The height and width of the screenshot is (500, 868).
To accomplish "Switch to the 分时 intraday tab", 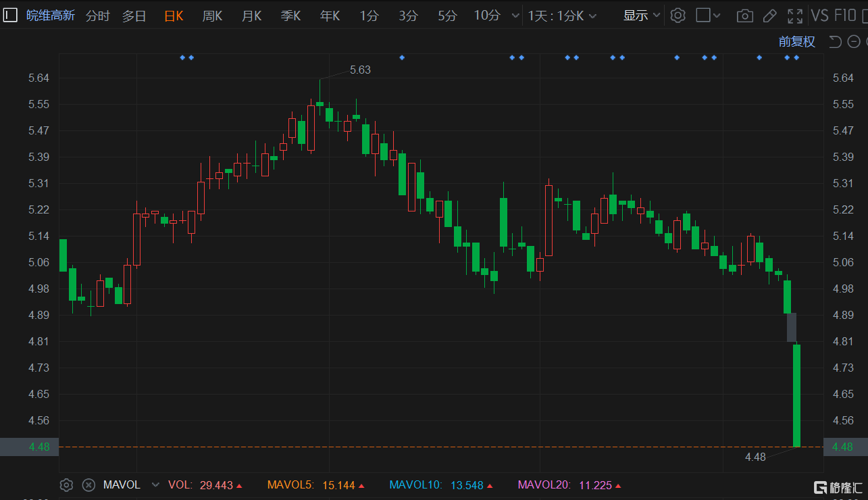I will point(98,16).
